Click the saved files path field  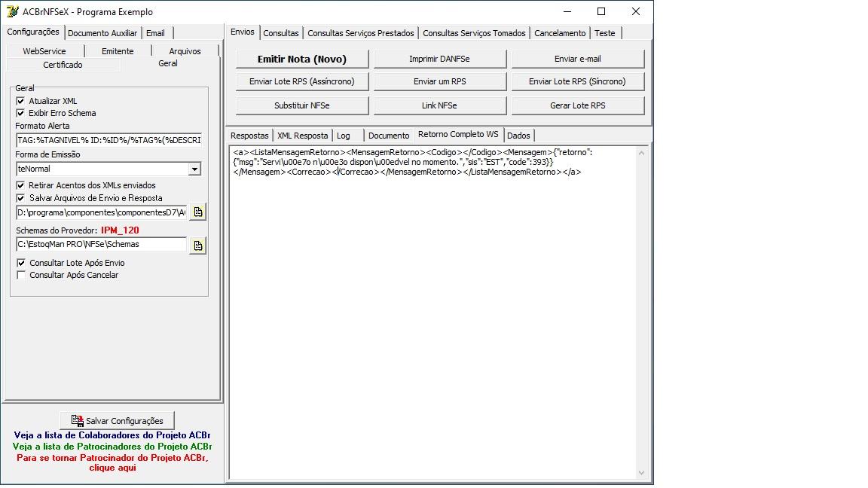[x=101, y=212]
